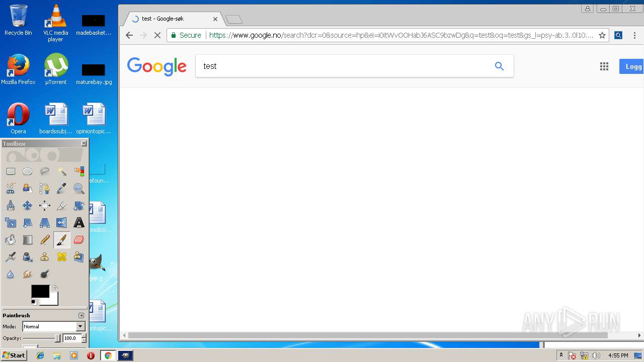Choose the Rotate tool

[x=79, y=206]
